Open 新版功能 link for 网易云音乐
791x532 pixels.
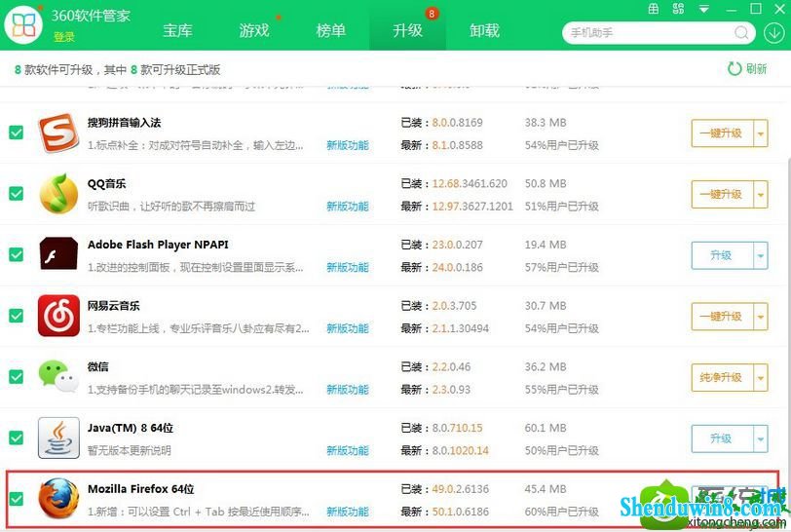[x=348, y=328]
